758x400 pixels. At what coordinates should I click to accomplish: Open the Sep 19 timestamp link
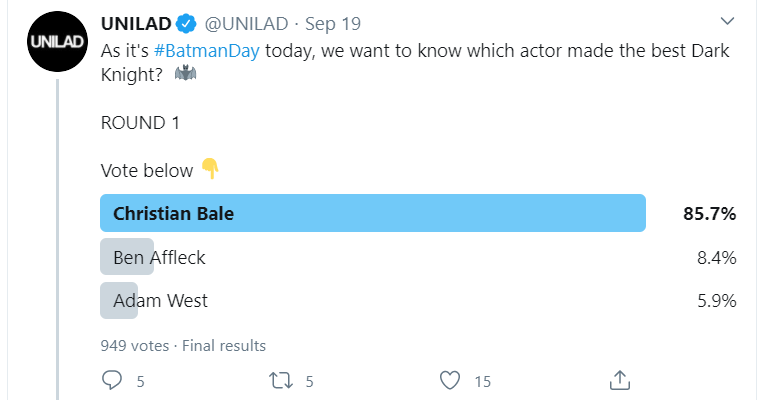pyautogui.click(x=334, y=23)
